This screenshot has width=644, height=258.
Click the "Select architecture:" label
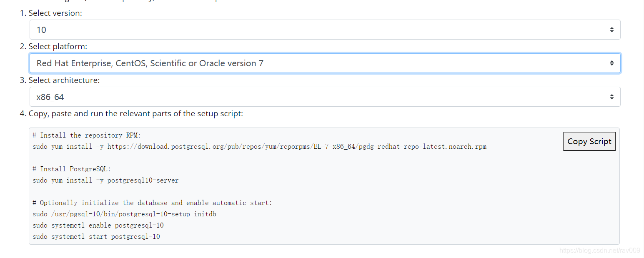pyautogui.click(x=64, y=80)
